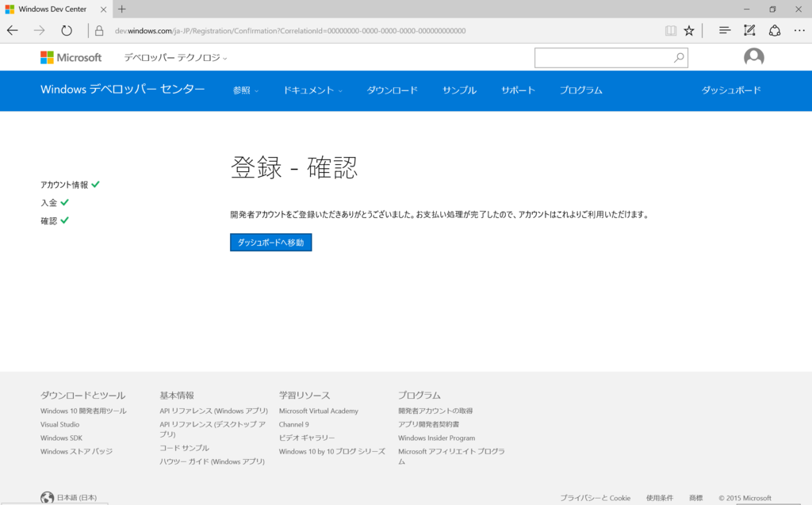812x505 pixels.
Task: Change language via 日本語 (日本) link
Action: pyautogui.click(x=77, y=498)
